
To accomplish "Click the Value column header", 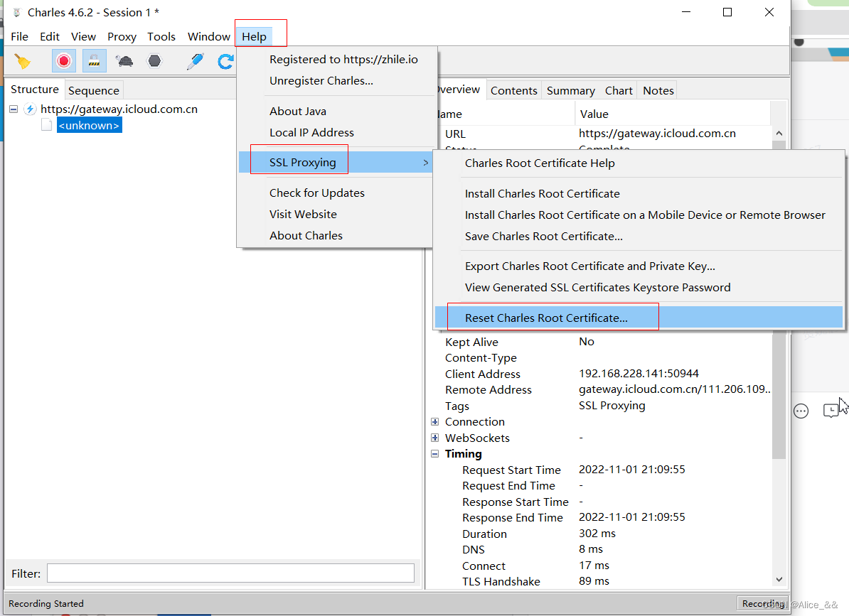I will tap(673, 114).
